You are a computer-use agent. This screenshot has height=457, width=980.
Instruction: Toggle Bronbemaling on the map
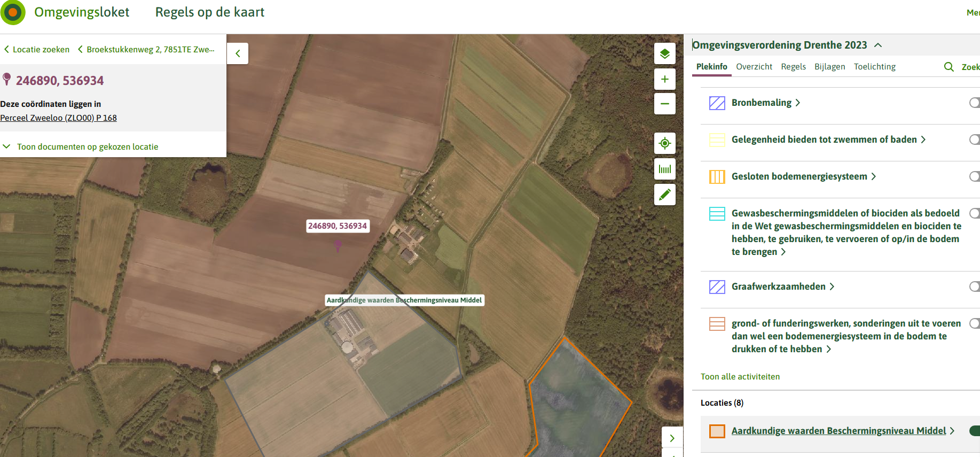point(975,103)
